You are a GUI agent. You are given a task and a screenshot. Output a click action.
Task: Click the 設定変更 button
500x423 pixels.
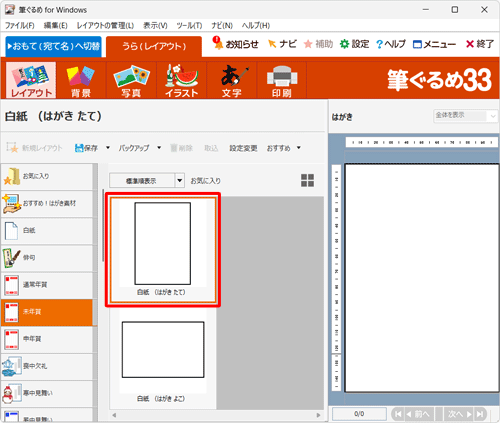coord(243,148)
